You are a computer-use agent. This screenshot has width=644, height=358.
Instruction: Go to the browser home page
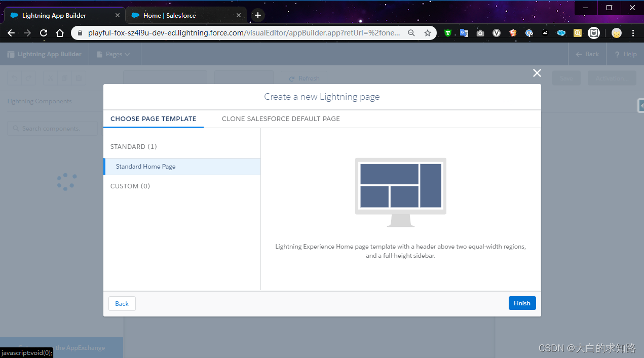60,33
